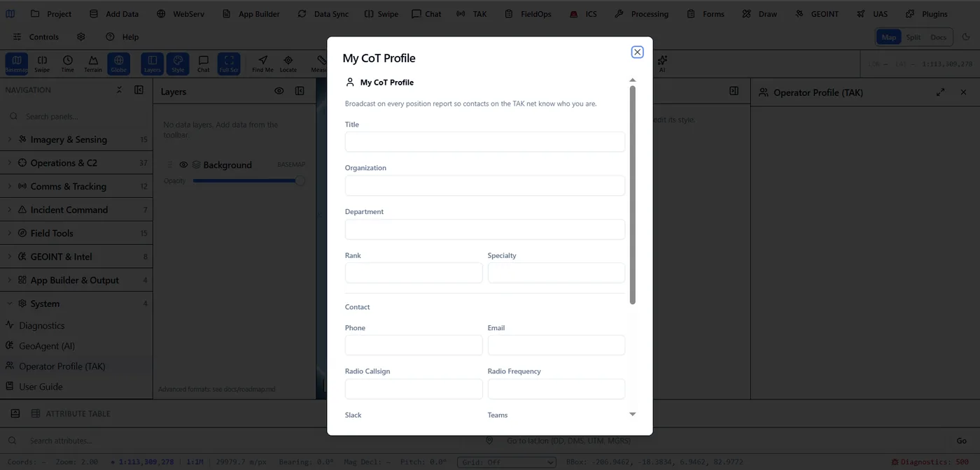
Task: Activate the Swipe tool in the map toolbar
Action: (x=42, y=64)
